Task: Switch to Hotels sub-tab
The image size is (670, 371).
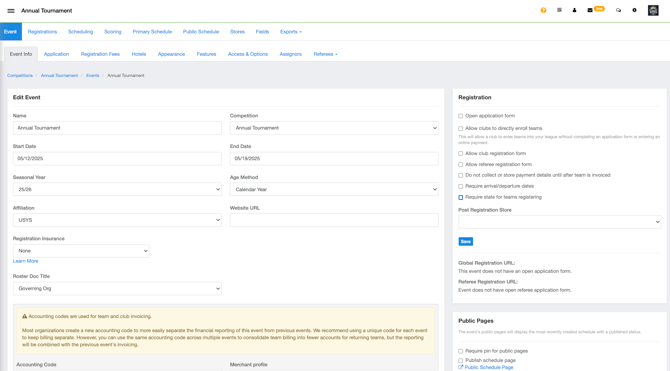Action: (139, 54)
